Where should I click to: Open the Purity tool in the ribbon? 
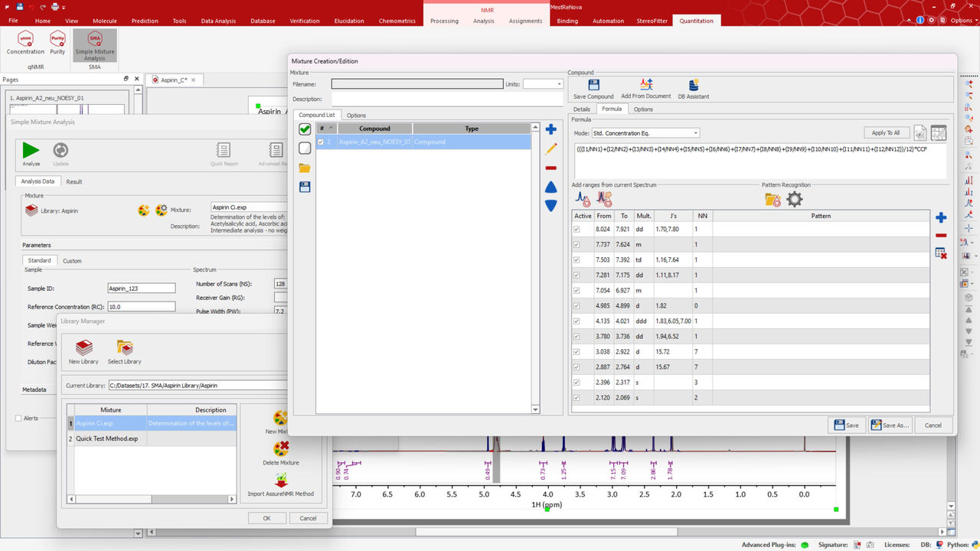point(57,43)
